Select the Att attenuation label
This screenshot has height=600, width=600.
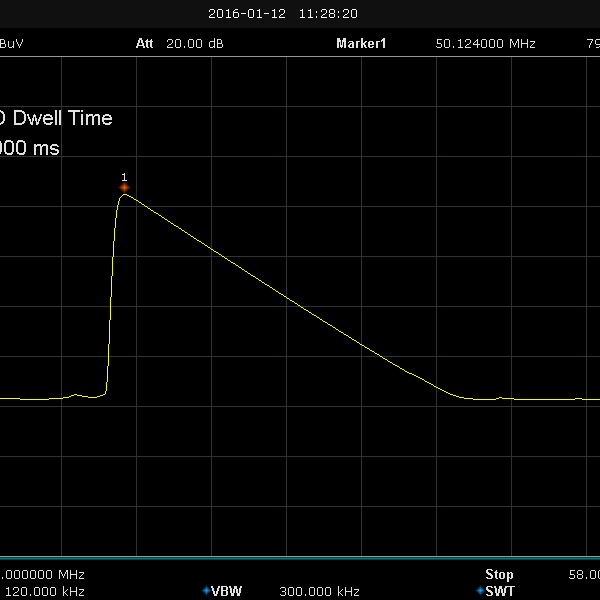(146, 44)
